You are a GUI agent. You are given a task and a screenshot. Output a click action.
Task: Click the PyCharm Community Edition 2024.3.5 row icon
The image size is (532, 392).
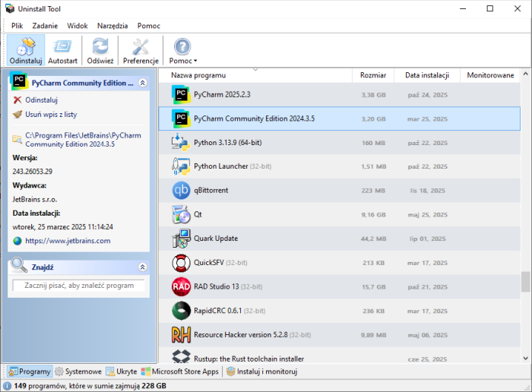[x=181, y=119]
